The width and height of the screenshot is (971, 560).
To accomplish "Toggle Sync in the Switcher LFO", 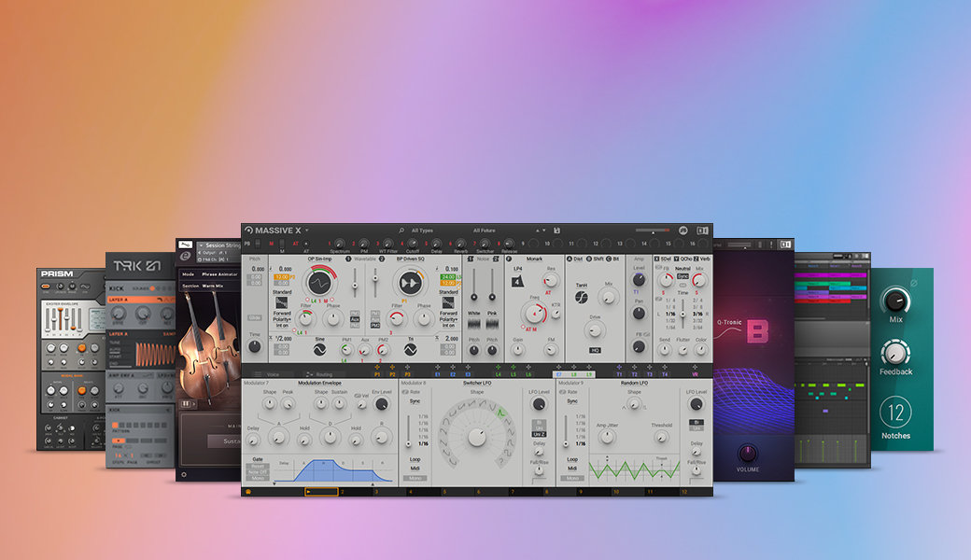I will click(415, 400).
